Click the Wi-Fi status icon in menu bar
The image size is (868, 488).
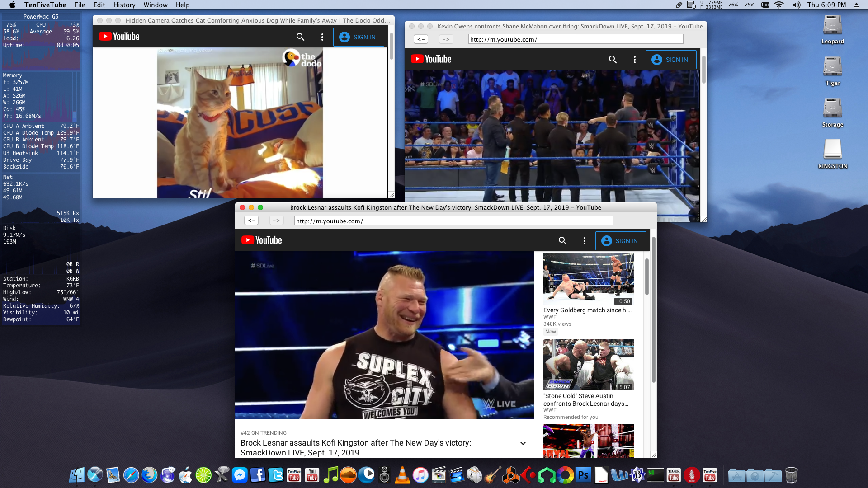point(778,5)
